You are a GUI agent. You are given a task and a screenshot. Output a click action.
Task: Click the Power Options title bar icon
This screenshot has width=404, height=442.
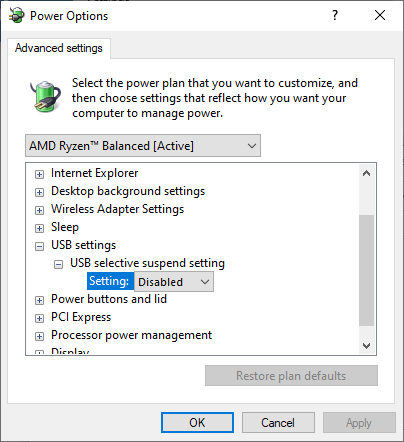tap(17, 15)
